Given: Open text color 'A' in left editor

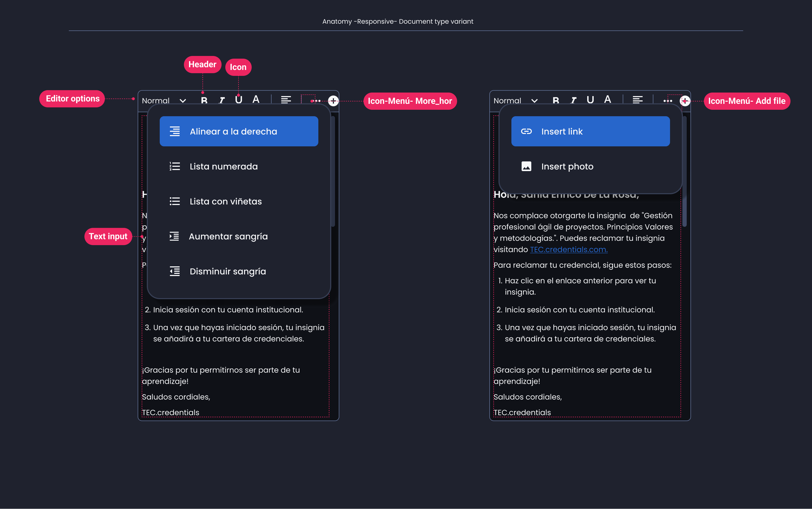Looking at the screenshot, I should pos(256,99).
